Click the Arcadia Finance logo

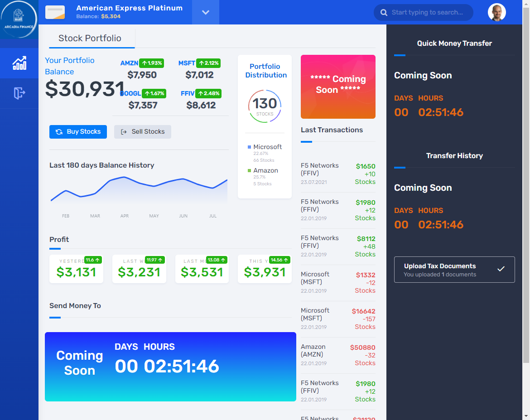tap(19, 19)
